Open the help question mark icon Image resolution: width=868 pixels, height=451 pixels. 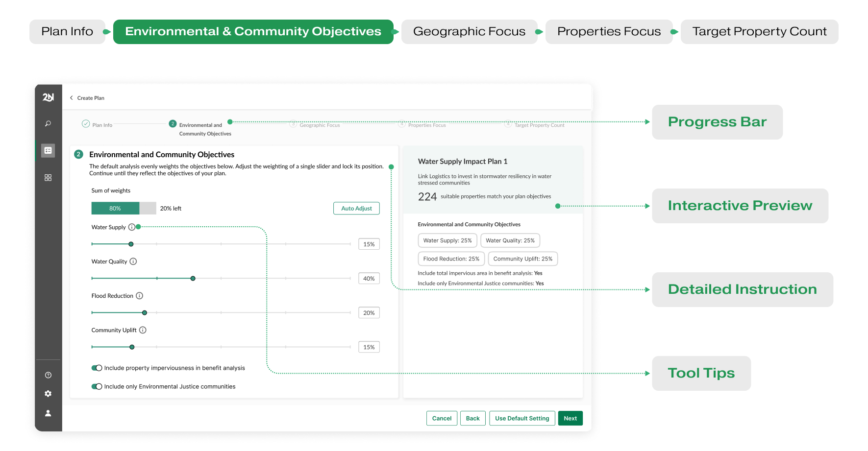[48, 375]
